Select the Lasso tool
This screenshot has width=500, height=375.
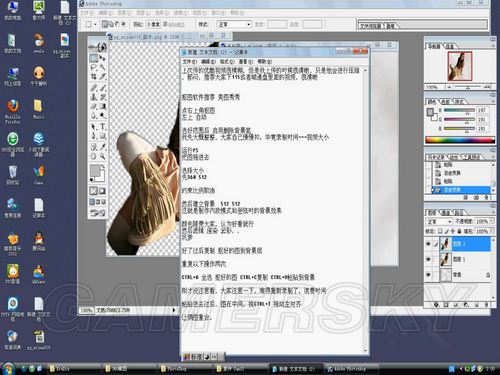point(94,68)
